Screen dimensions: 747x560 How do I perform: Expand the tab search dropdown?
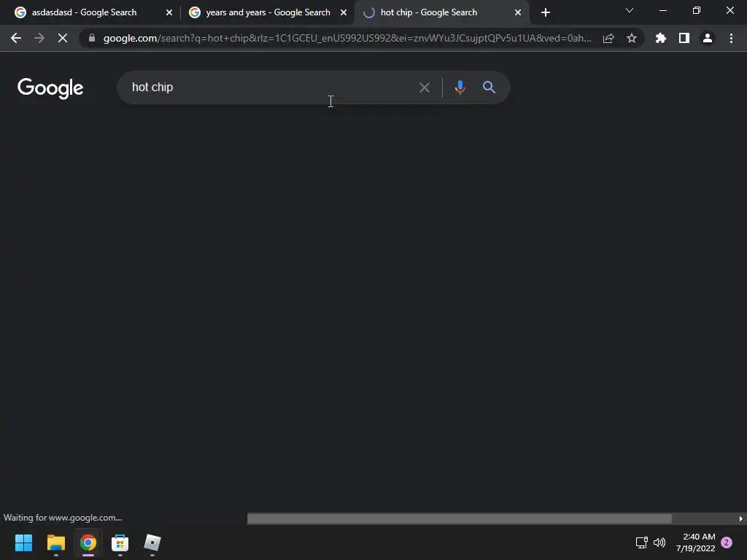pos(630,10)
